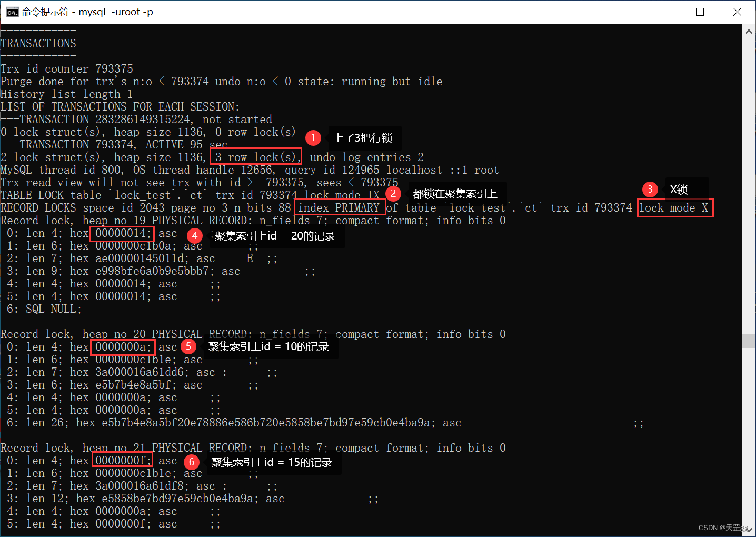Click hex value '0000000a;' in heap 20 field 0
The width and height of the screenshot is (756, 537).
coord(123,347)
